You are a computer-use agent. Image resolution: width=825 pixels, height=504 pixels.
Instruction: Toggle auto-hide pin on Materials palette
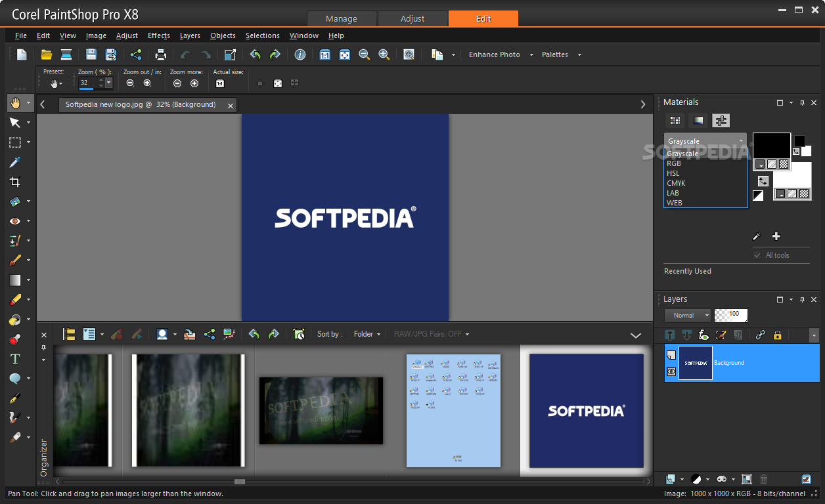coord(802,102)
